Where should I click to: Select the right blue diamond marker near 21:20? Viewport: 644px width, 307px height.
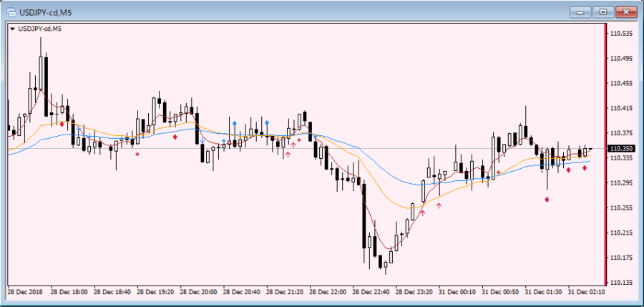point(267,122)
